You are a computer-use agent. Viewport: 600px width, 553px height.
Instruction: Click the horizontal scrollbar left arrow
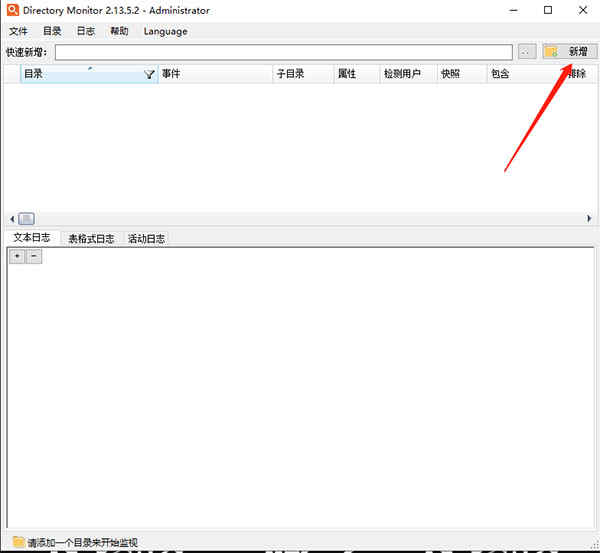click(12, 219)
